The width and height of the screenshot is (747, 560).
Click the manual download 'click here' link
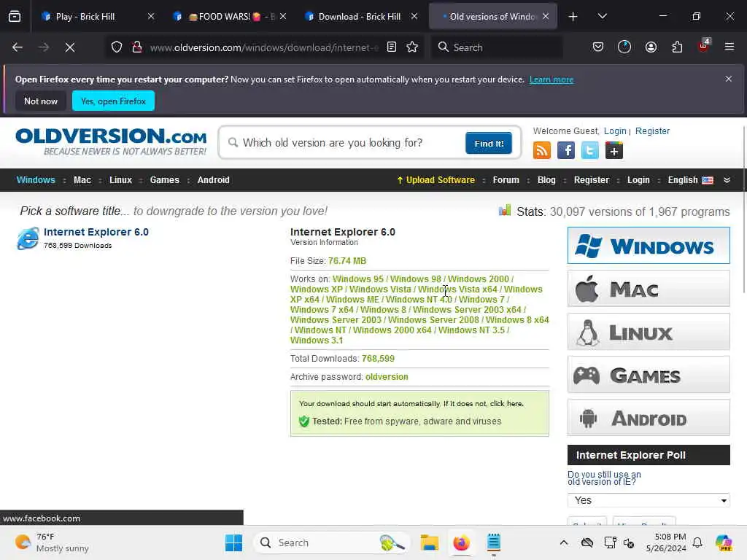(506, 403)
